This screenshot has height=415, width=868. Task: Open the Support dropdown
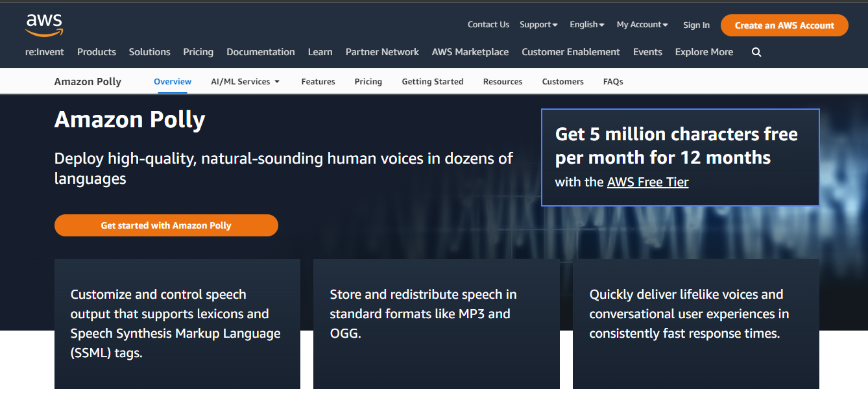pos(538,25)
